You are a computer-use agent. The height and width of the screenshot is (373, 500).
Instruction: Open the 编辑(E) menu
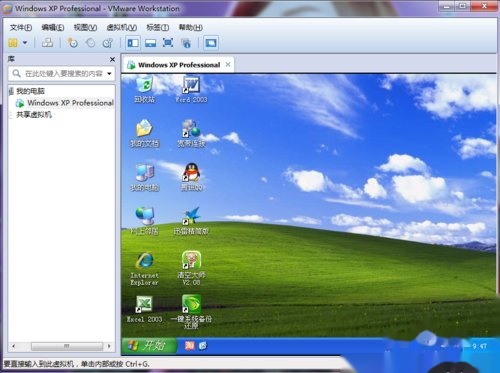pyautogui.click(x=53, y=27)
